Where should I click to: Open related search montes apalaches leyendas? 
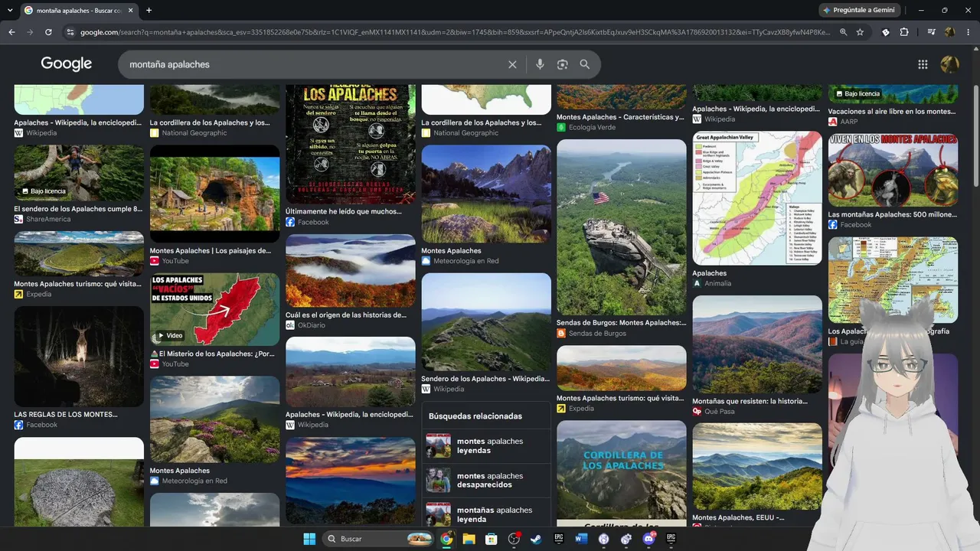(x=486, y=445)
